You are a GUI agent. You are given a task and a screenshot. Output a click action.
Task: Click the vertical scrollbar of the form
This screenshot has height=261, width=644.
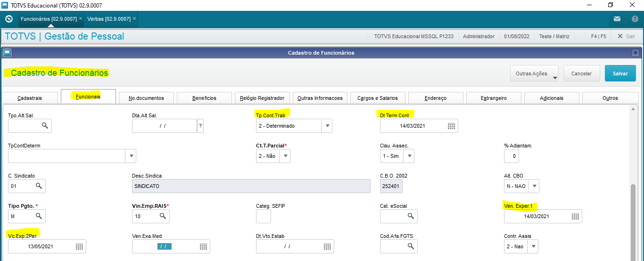(x=633, y=221)
